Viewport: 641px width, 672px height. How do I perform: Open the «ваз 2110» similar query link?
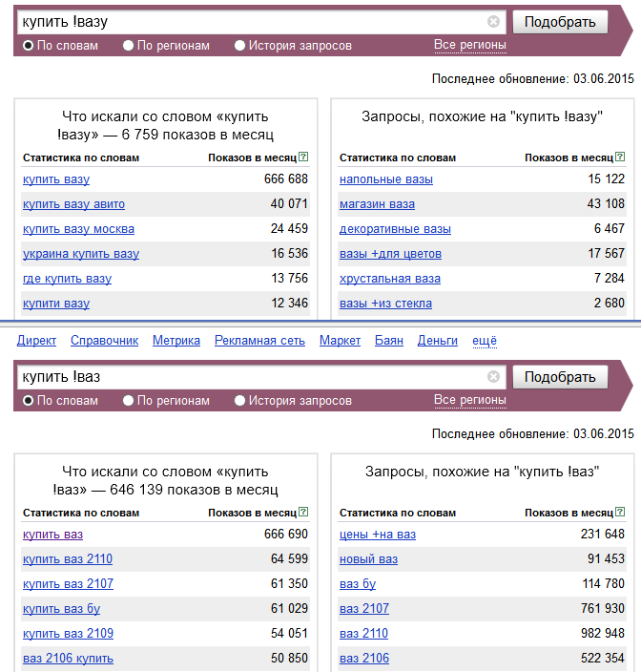tap(364, 634)
